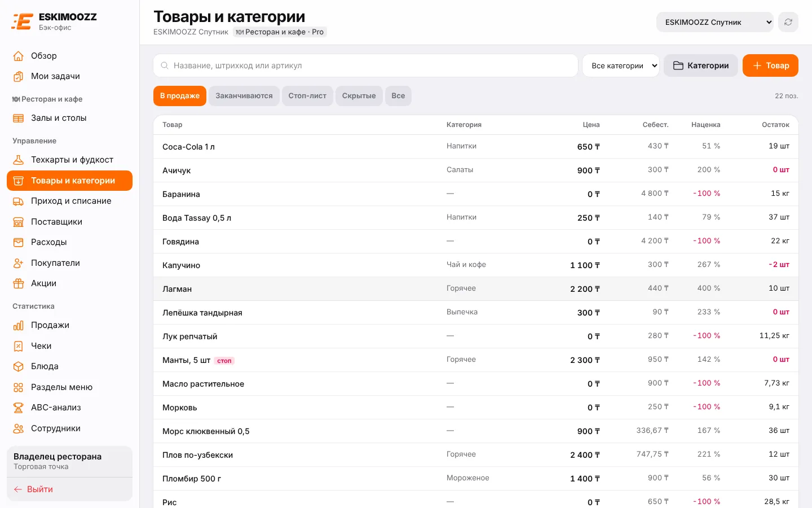812x508 pixels.
Task: Click the Мои задачи clipboard icon
Action: (19, 76)
